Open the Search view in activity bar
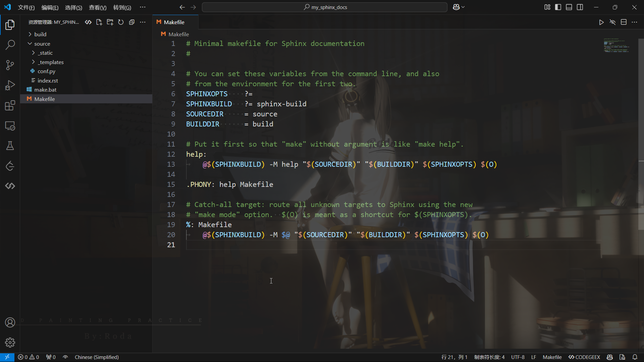This screenshot has width=644, height=362. pos(10,45)
